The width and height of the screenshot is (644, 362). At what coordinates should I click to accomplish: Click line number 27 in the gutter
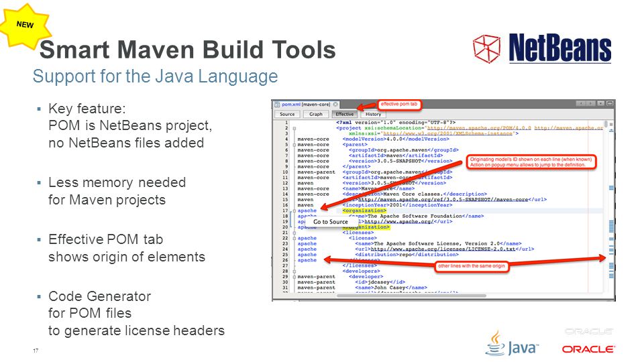[285, 265]
